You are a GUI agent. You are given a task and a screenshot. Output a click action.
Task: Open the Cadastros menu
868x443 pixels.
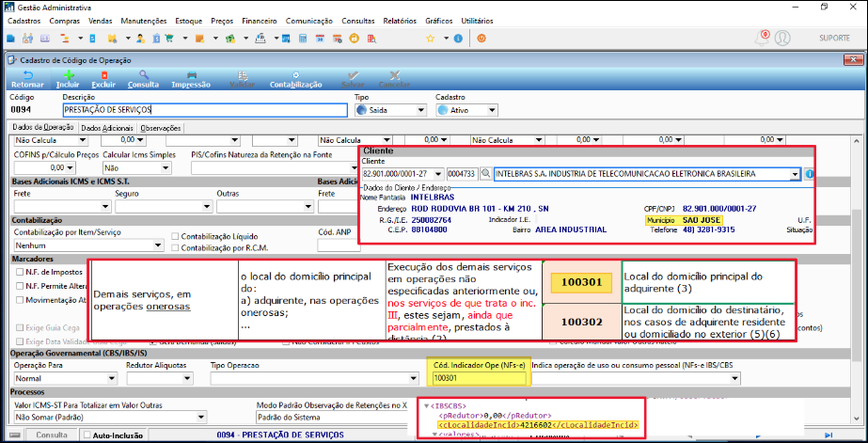point(24,21)
